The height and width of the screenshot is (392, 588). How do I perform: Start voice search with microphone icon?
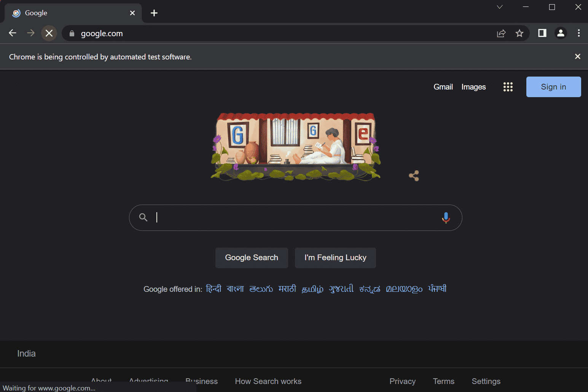[446, 218]
